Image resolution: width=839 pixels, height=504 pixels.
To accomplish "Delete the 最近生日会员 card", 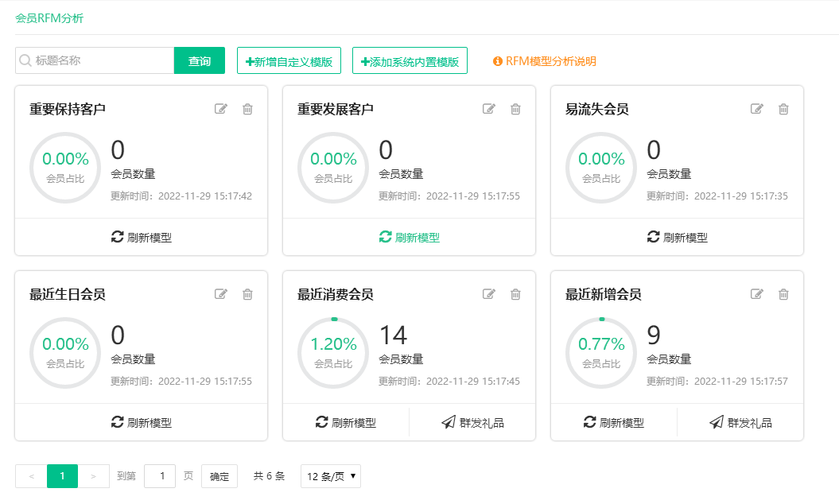I will click(247, 294).
